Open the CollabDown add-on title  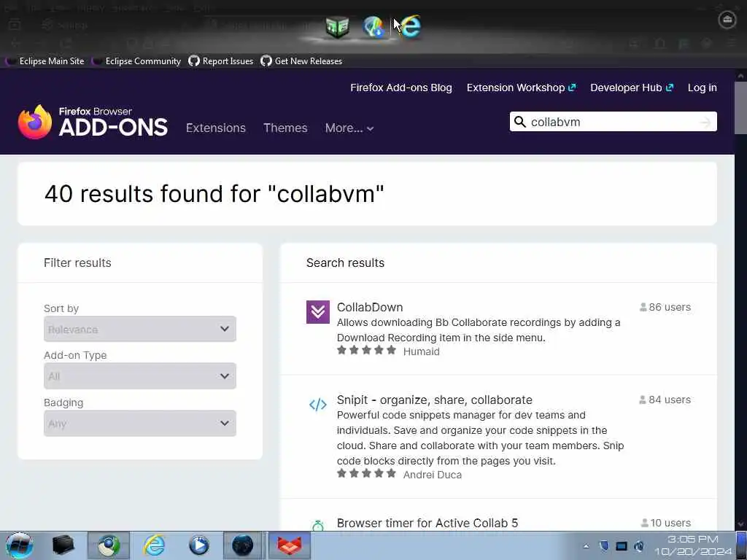click(370, 307)
